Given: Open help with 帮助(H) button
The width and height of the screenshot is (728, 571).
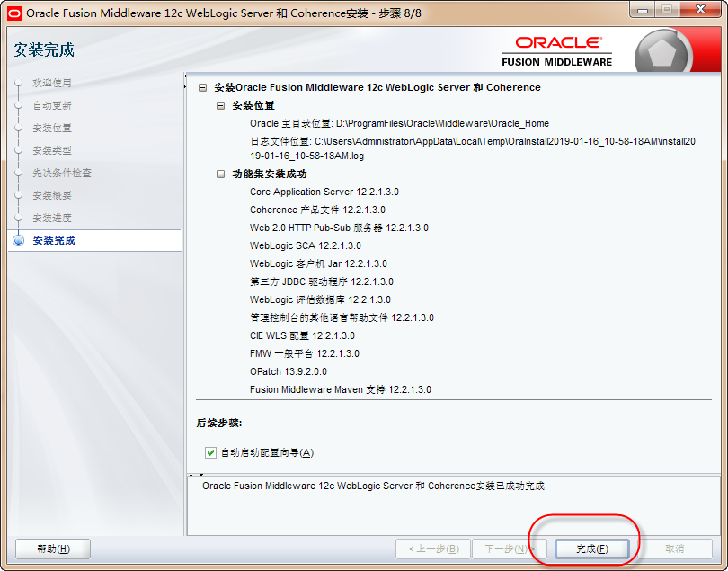Looking at the screenshot, I should click(53, 549).
